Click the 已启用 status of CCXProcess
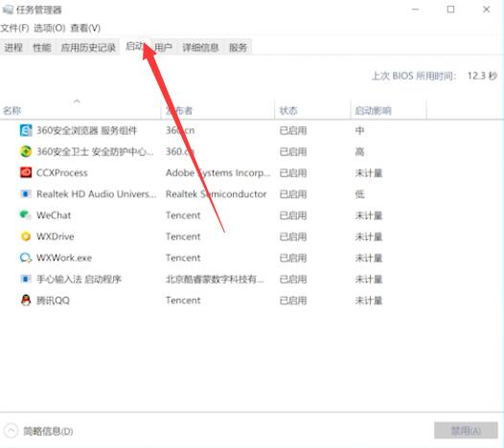The image size is (504, 448). point(293,172)
